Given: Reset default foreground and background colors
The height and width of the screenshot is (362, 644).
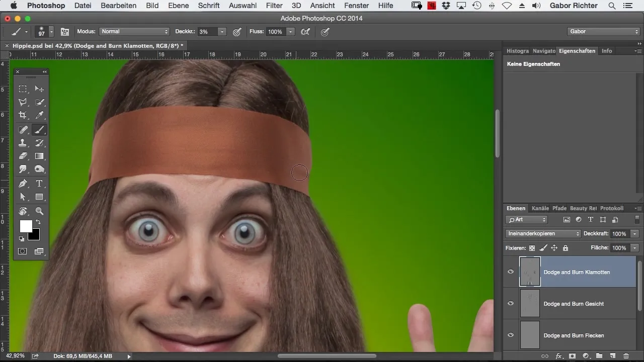Looking at the screenshot, I should [x=22, y=239].
